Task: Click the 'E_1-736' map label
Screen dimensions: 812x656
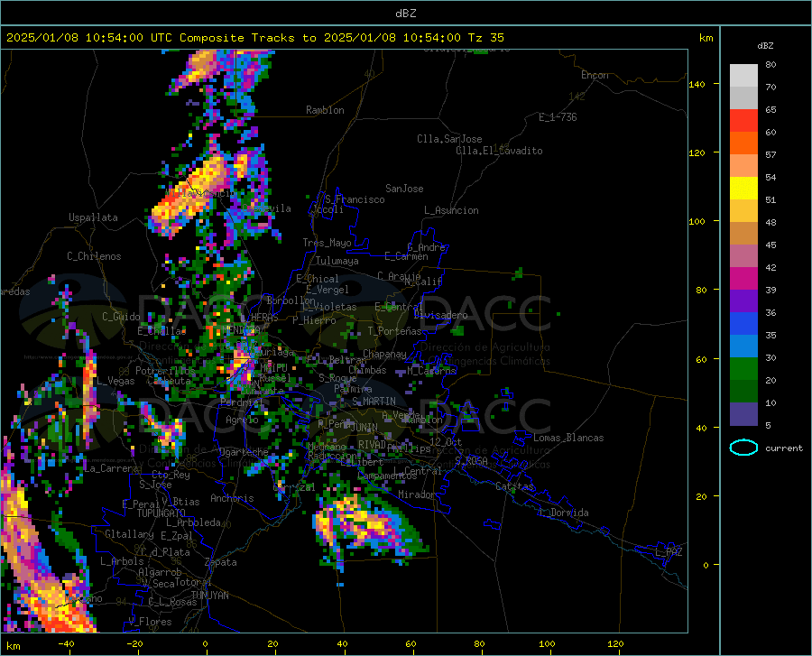Action: pyautogui.click(x=558, y=117)
